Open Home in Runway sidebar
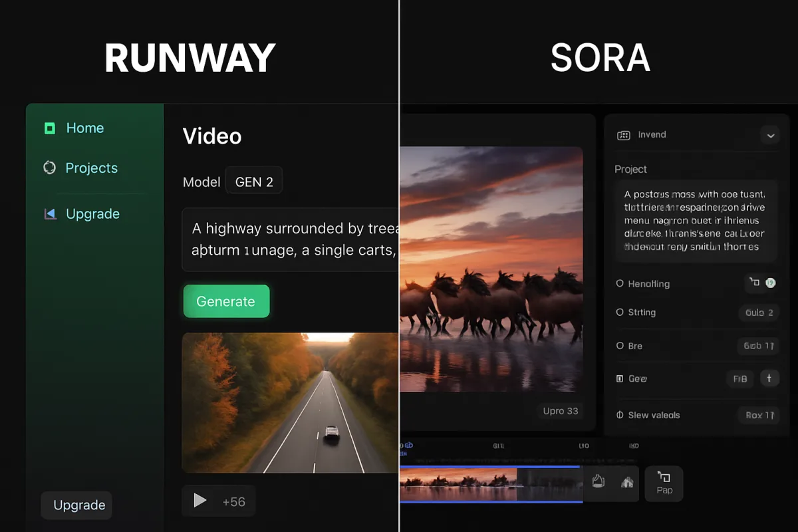Viewport: 798px width, 532px height. 85,128
